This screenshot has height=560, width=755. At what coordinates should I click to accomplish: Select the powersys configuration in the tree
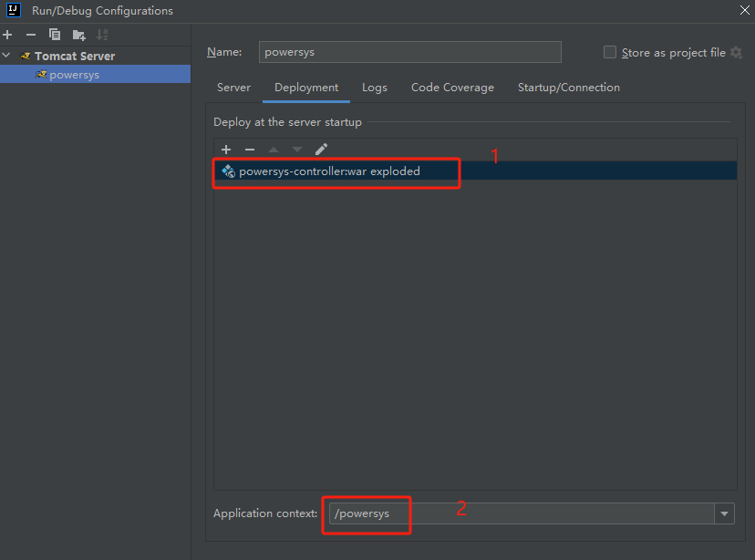[x=96, y=74]
